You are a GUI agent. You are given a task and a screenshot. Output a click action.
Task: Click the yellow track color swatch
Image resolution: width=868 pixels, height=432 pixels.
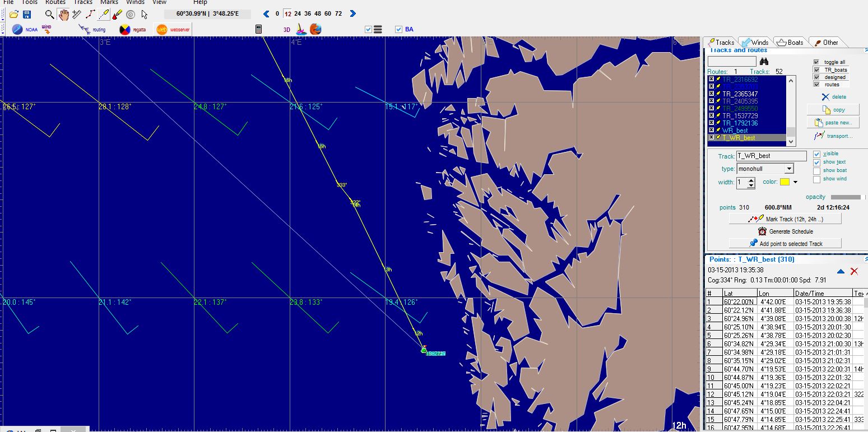785,182
